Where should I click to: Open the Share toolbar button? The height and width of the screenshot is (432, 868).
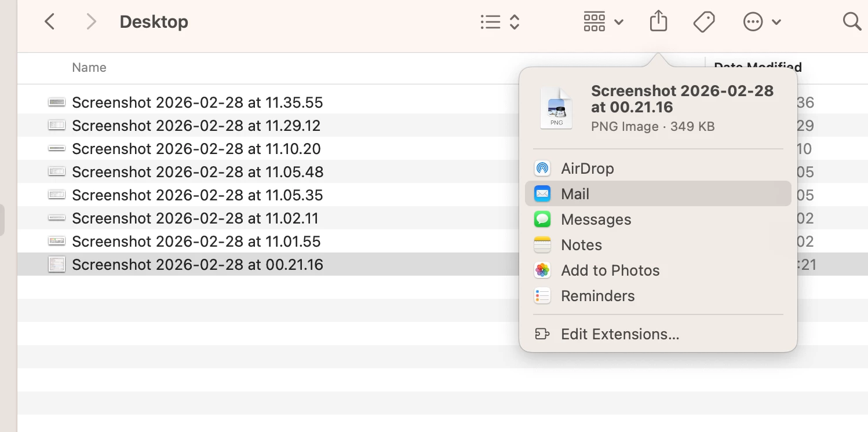[658, 22]
